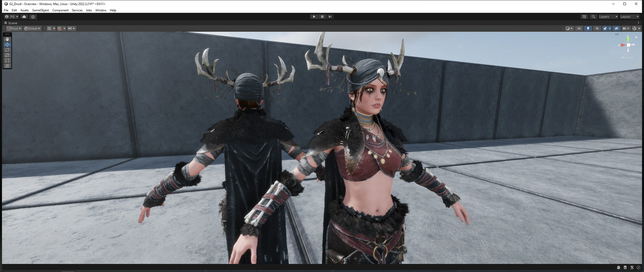Click the activity checkmark indicator in status bar
The height and width of the screenshot is (272, 644).
639,268
